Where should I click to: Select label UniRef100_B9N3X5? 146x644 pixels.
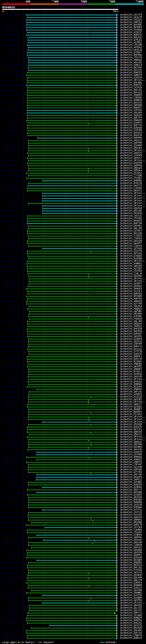(131, 72)
